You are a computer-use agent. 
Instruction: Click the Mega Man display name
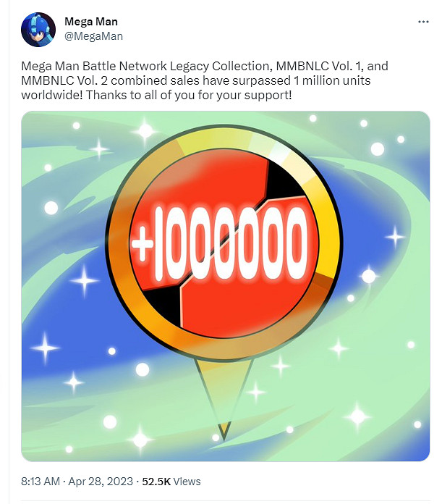click(91, 22)
